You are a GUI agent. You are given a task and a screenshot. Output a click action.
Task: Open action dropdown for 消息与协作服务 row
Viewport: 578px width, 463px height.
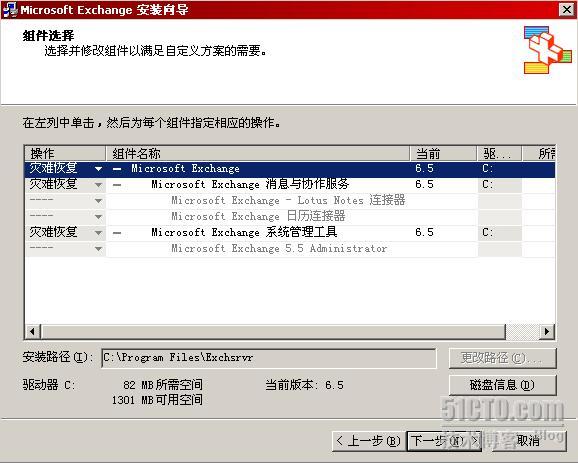tap(98, 185)
